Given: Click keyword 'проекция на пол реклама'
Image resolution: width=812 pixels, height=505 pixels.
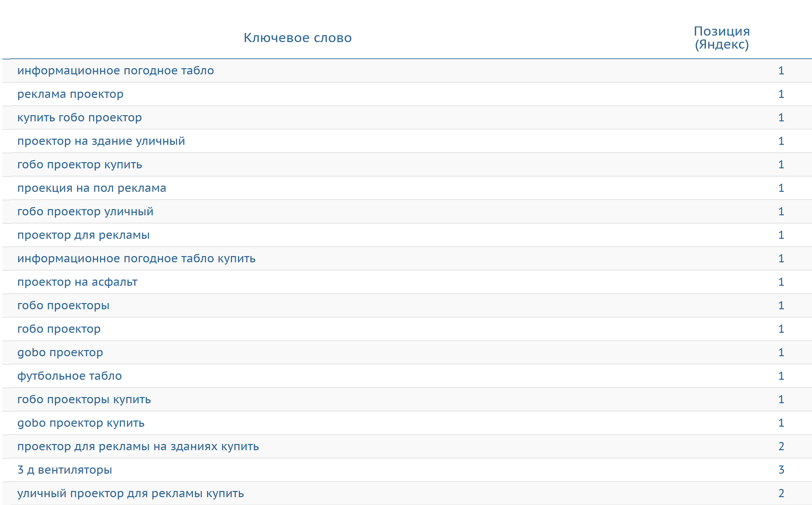Looking at the screenshot, I should [x=92, y=188].
